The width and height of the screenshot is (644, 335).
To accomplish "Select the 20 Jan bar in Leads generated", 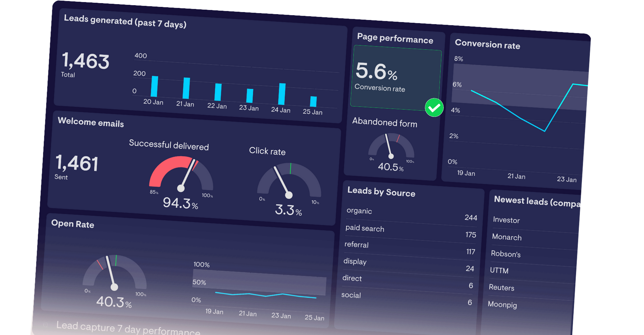I will coord(154,86).
